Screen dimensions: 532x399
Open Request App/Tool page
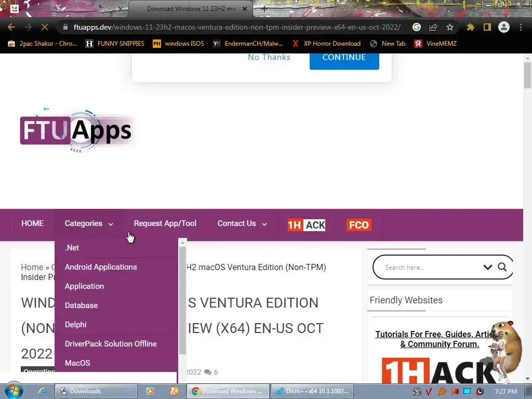tap(165, 223)
